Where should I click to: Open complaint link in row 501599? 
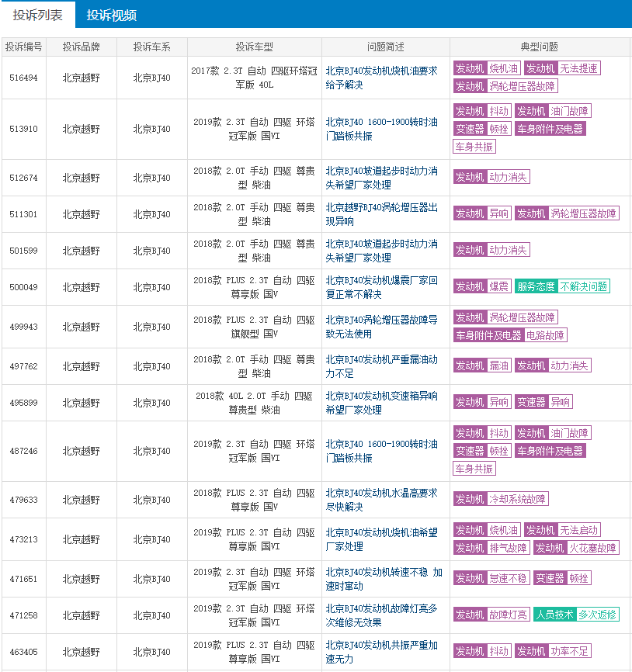381,251
